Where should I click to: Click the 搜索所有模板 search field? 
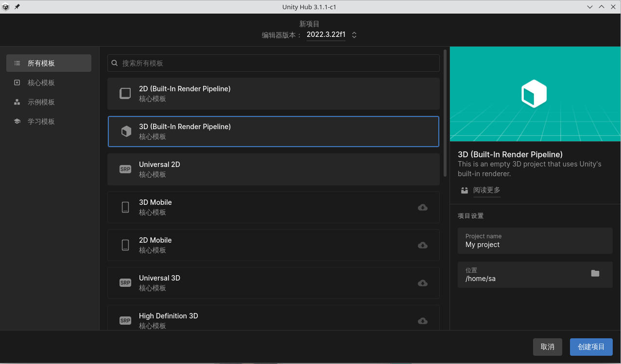click(274, 63)
